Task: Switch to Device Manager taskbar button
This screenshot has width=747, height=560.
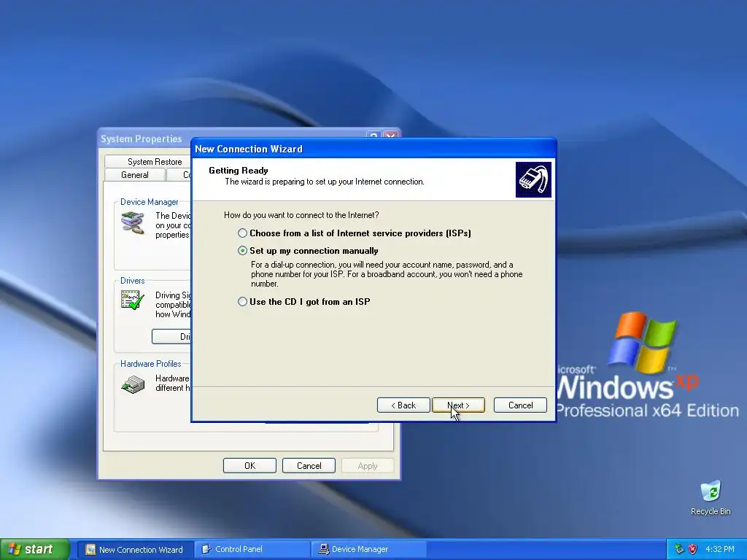Action: click(x=368, y=550)
